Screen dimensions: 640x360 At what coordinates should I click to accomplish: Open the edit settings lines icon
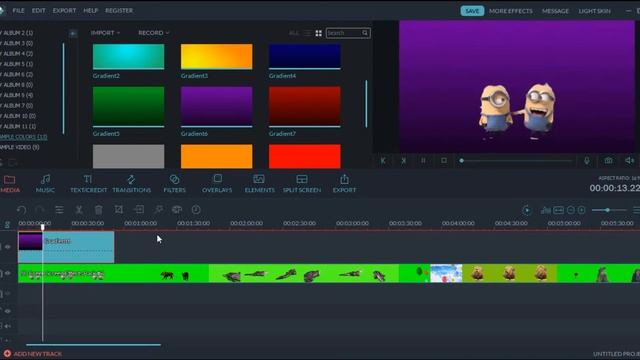pos(59,210)
